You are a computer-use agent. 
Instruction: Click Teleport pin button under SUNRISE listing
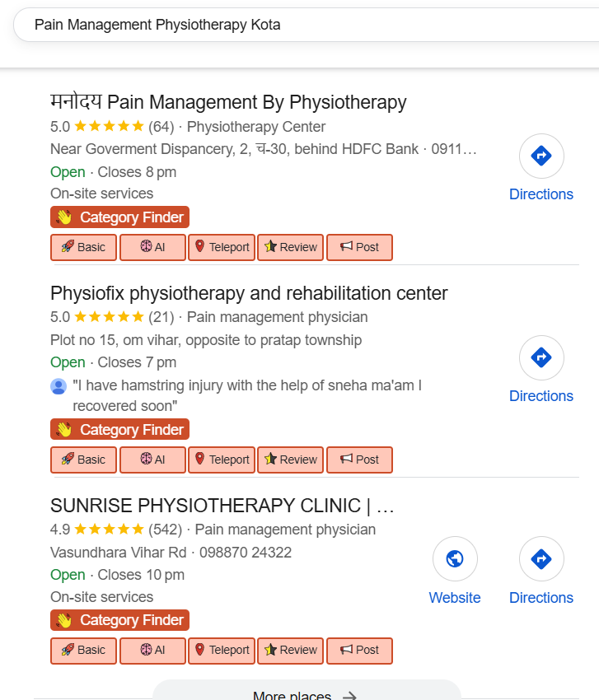pyautogui.click(x=222, y=650)
